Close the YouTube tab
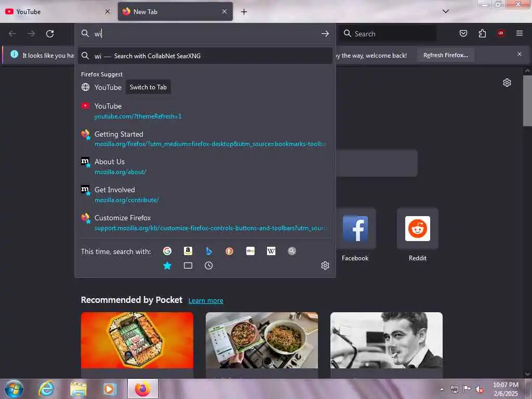Viewport: 532px width, 399px height. click(108, 11)
